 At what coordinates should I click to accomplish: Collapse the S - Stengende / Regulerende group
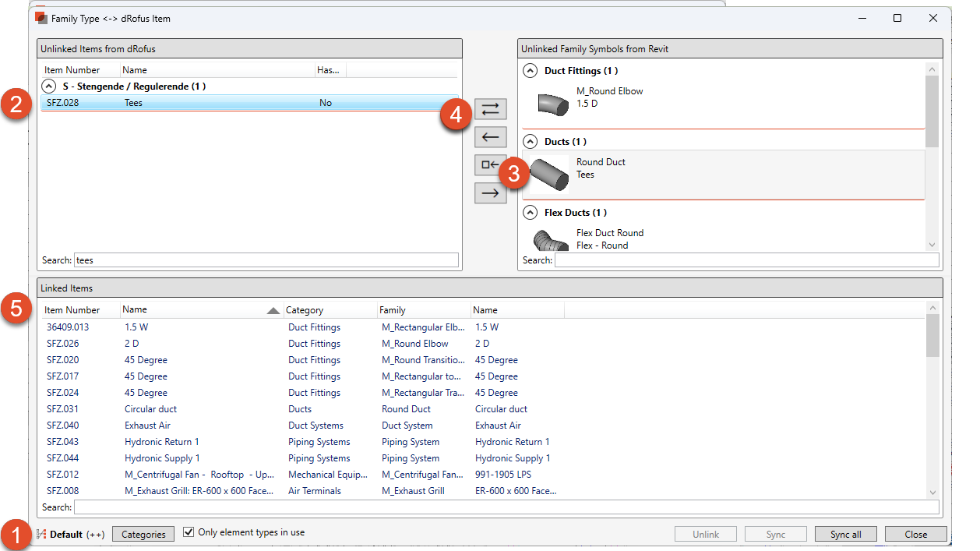pyautogui.click(x=49, y=87)
